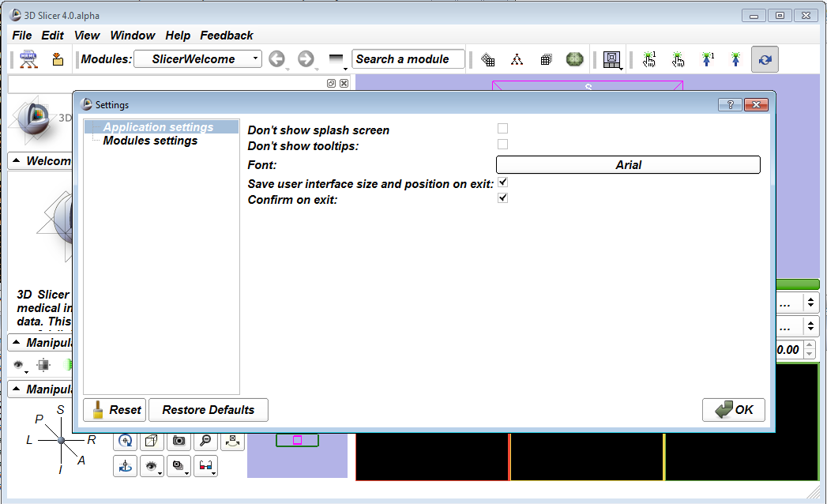Click the camera screenshot icon in 3D controls
The image size is (827, 504).
point(179,441)
